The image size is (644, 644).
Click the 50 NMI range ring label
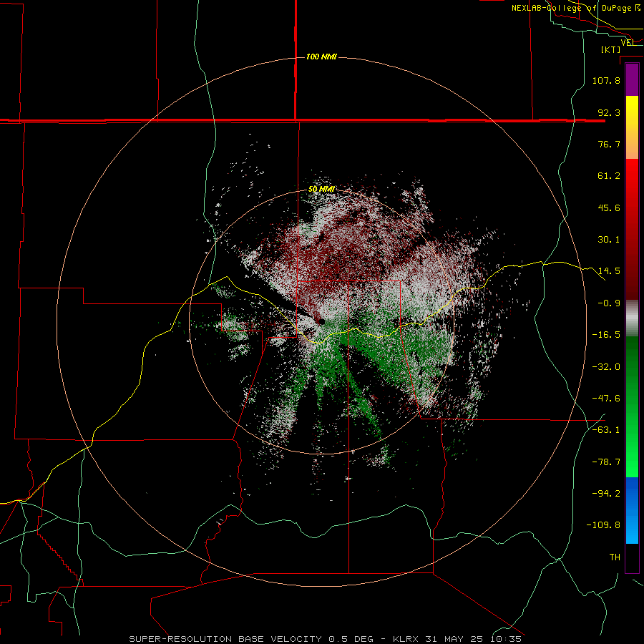point(321,189)
